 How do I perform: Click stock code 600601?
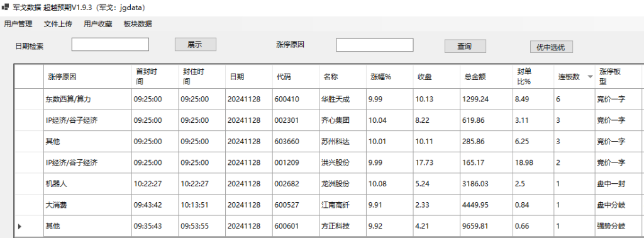pyautogui.click(x=296, y=226)
